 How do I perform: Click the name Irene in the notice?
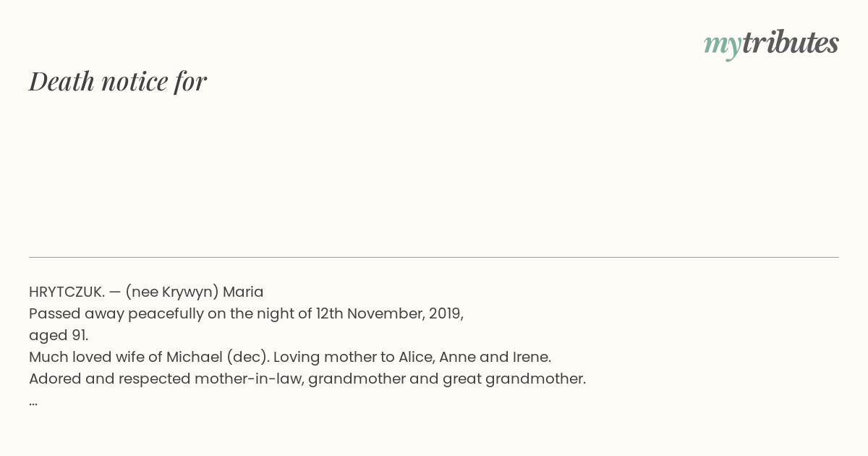(x=531, y=357)
